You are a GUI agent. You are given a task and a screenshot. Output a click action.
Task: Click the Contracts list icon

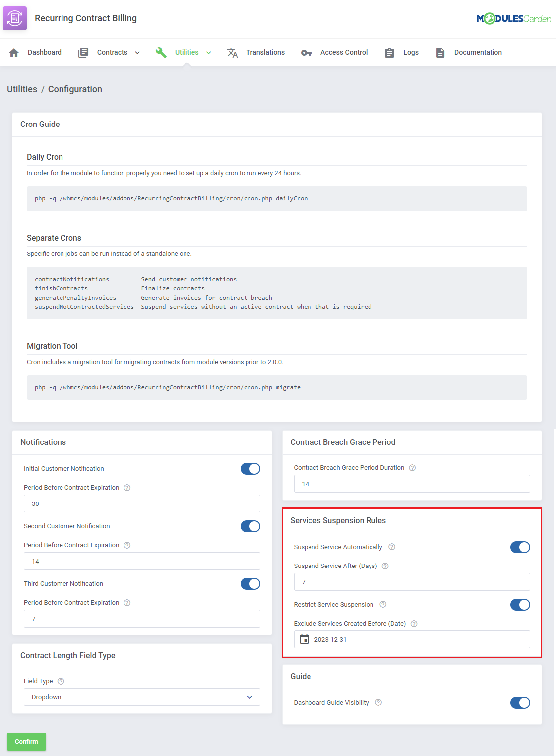(83, 52)
